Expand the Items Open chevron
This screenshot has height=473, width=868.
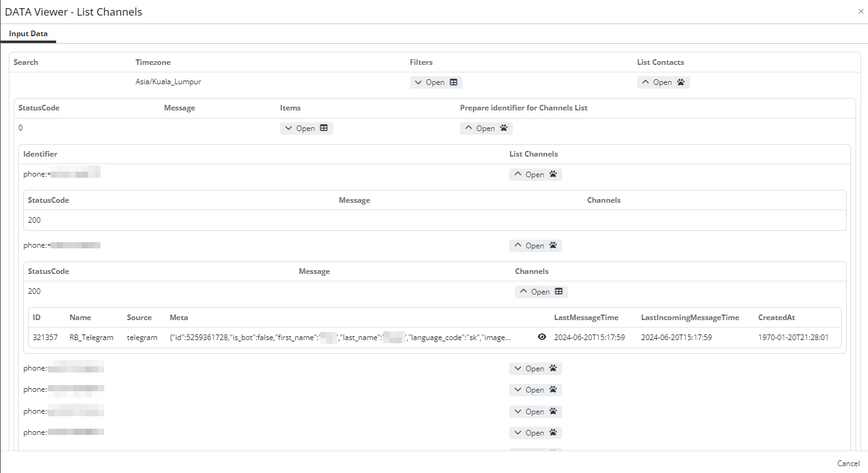pos(288,129)
